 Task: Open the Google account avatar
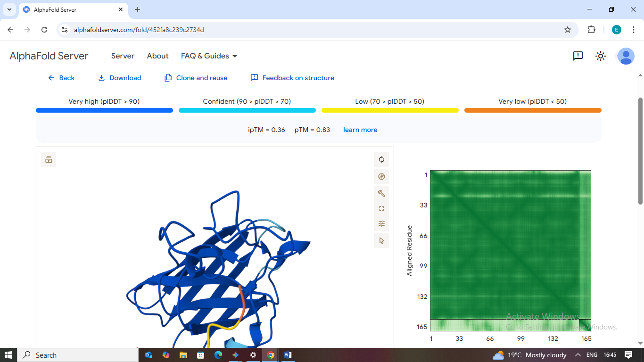[626, 56]
